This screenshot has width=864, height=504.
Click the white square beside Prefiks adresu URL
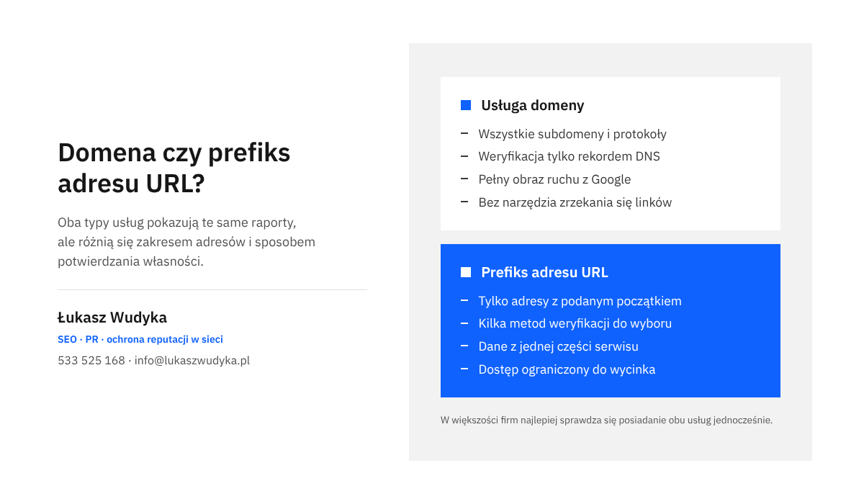pos(466,272)
